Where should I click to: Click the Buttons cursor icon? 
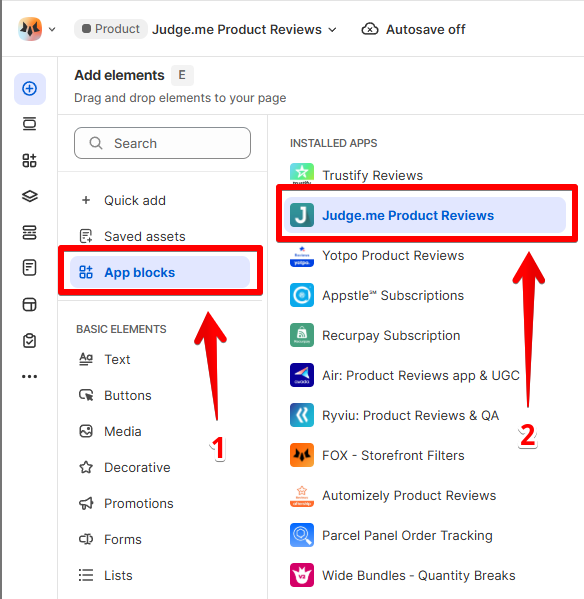[x=86, y=395]
